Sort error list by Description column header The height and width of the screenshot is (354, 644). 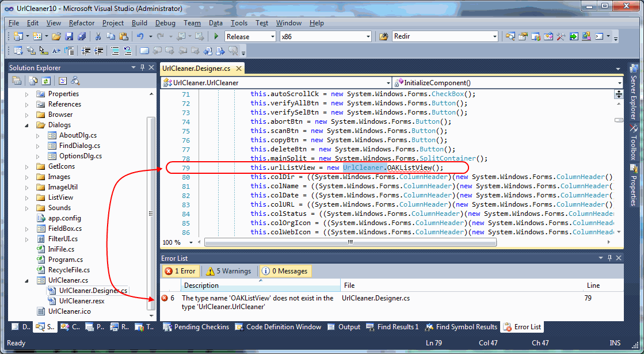pyautogui.click(x=260, y=286)
